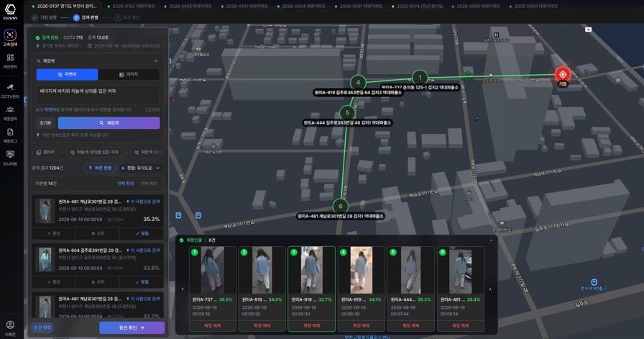644x339 pixels.
Task: Click 확정 해제 on confirmed card 1
Action: 212,325
